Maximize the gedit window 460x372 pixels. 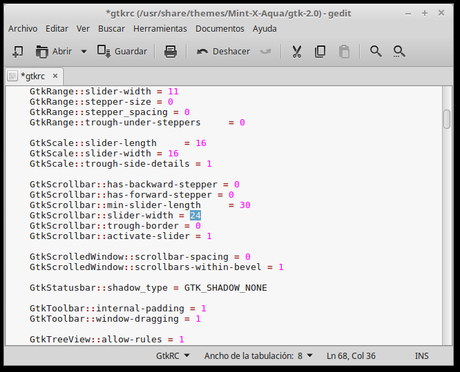[x=425, y=13]
